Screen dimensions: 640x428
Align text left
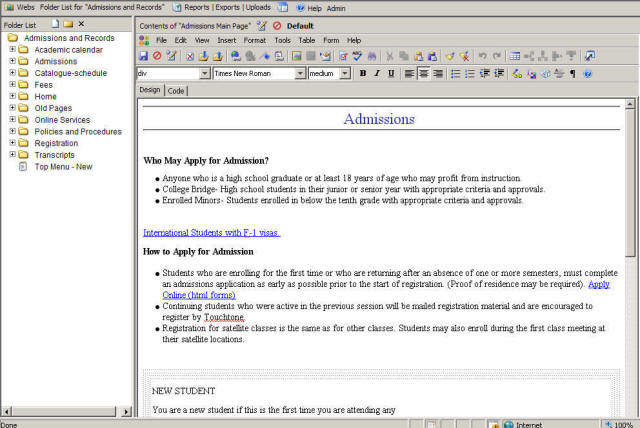(409, 73)
